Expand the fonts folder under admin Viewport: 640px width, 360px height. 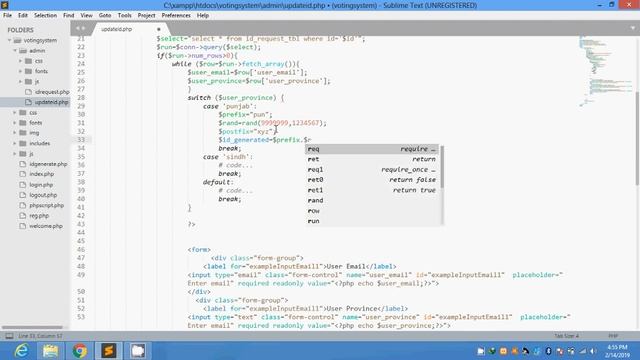(x=20, y=71)
